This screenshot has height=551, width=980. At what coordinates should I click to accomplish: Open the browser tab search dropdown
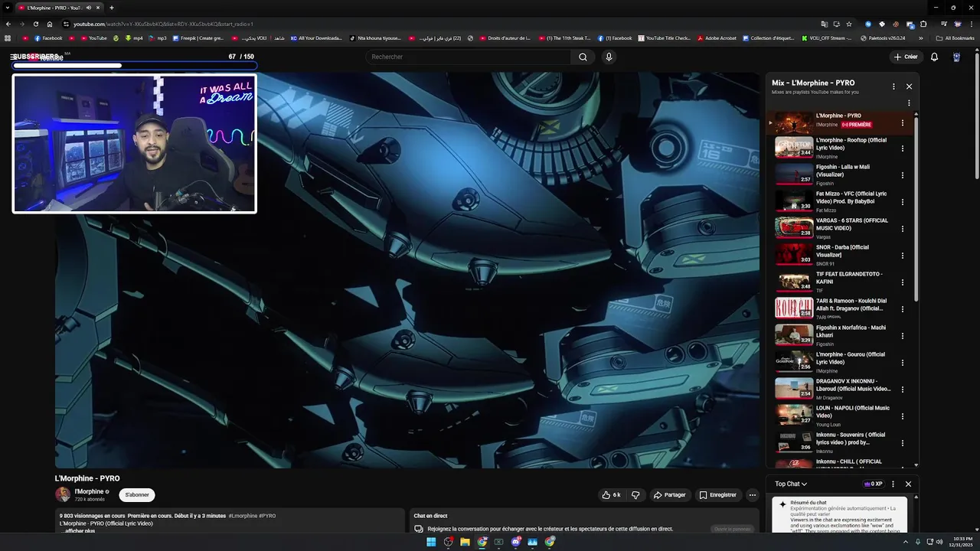click(8, 8)
